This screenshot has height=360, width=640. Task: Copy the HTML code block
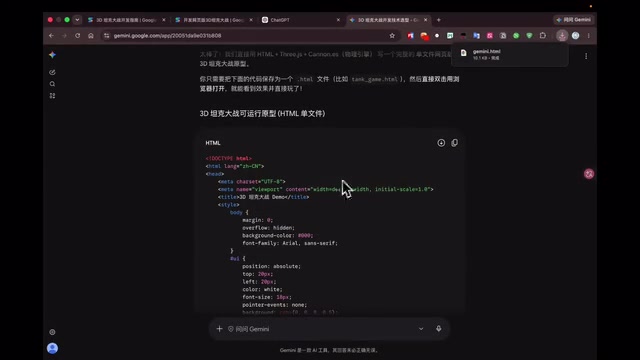click(455, 143)
